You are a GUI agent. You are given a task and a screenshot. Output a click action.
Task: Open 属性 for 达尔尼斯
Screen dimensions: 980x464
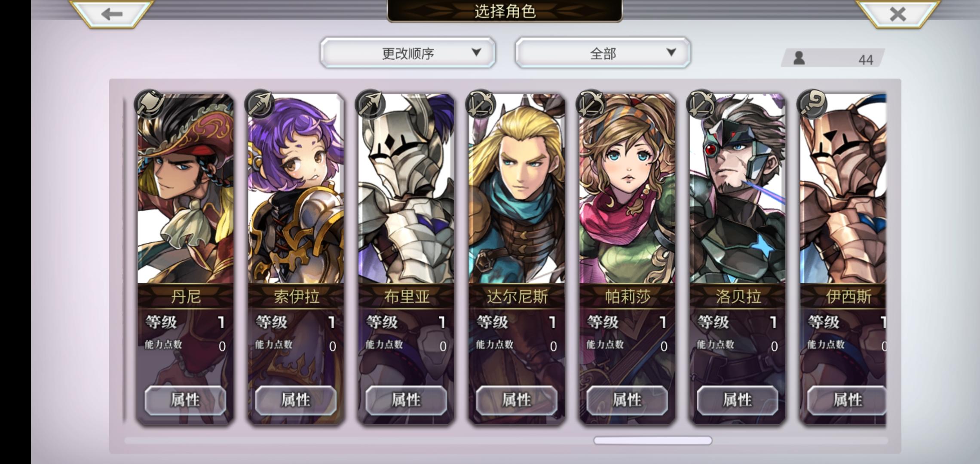517,400
